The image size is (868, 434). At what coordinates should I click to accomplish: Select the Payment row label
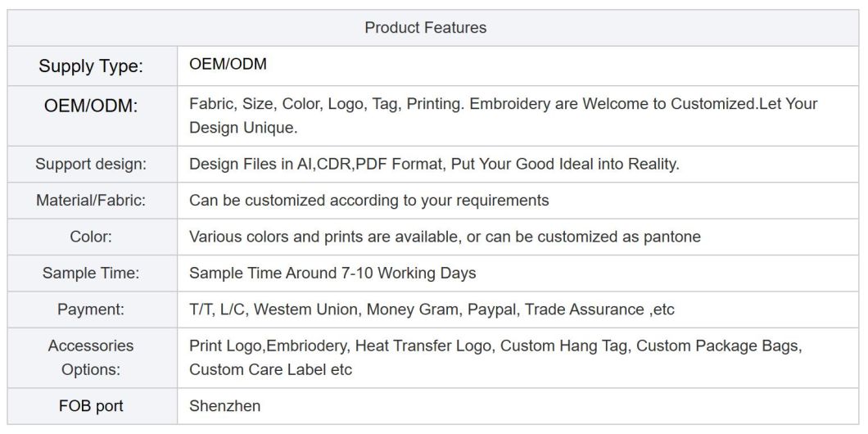91,310
